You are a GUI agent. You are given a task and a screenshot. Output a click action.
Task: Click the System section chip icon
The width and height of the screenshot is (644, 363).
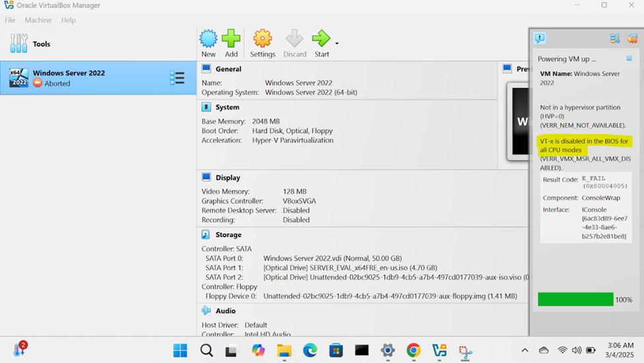206,107
